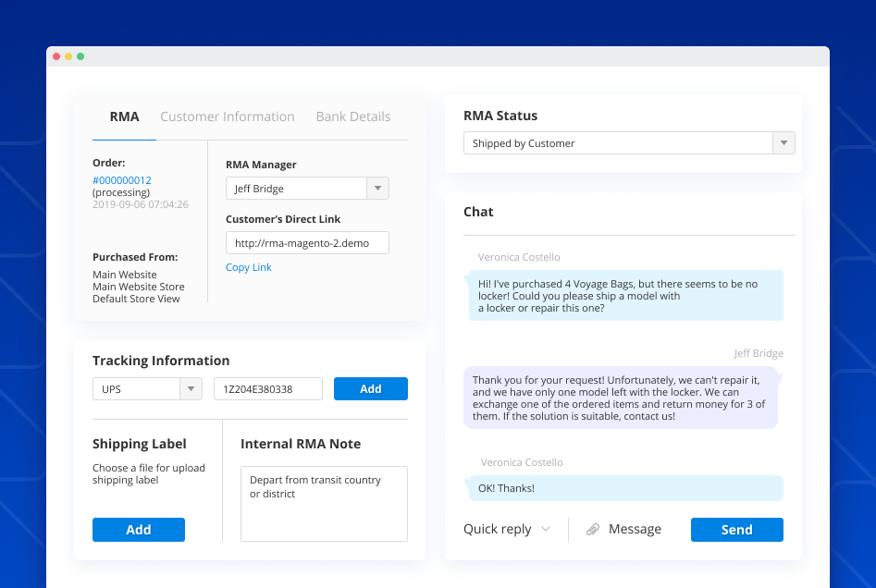Viewport: 876px width, 588px height.
Task: Switch to the Bank Details tab
Action: point(352,116)
